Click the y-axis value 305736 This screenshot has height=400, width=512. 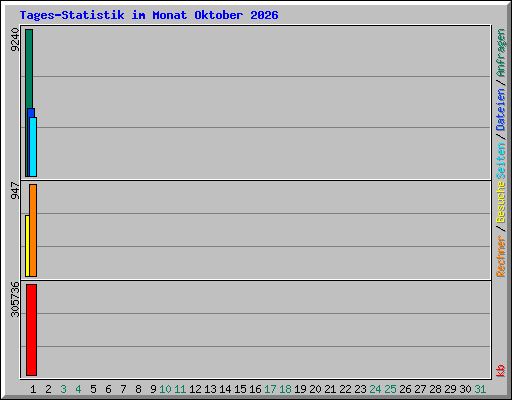pyautogui.click(x=15, y=299)
